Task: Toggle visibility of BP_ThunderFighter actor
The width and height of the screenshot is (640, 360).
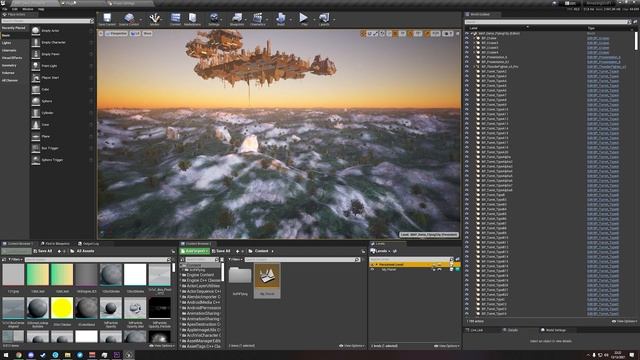Action: [467, 67]
